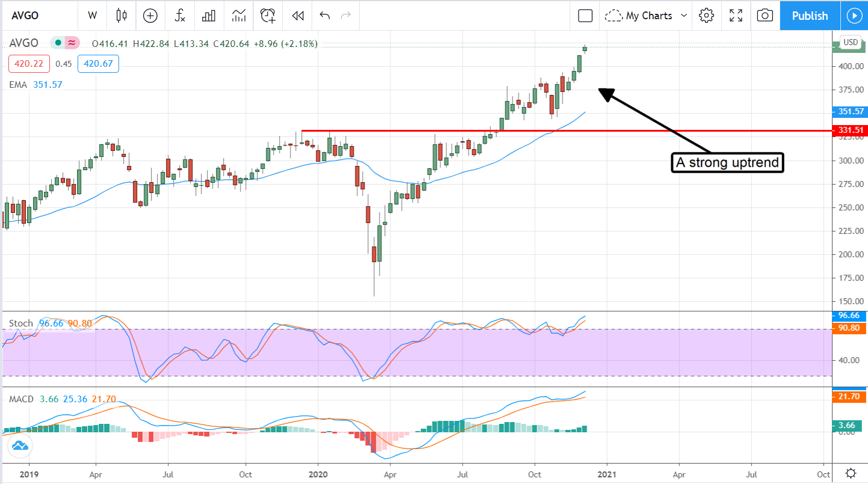The image size is (868, 484).
Task: Open axis settings gear in bottom corner
Action: pos(851,473)
